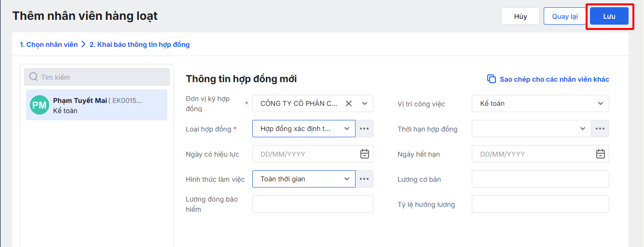
Task: Expand the Đơn vị ký hợp đồng dropdown
Action: (x=364, y=103)
